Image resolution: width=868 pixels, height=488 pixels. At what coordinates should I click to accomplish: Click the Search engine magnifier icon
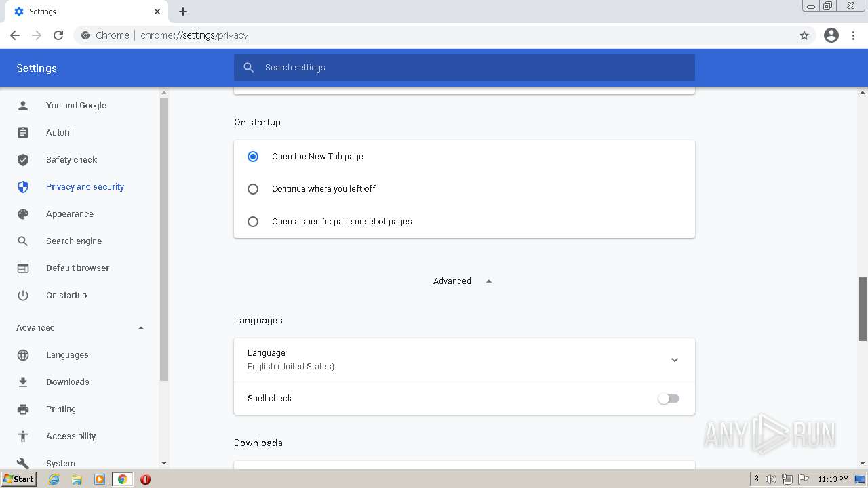click(23, 241)
